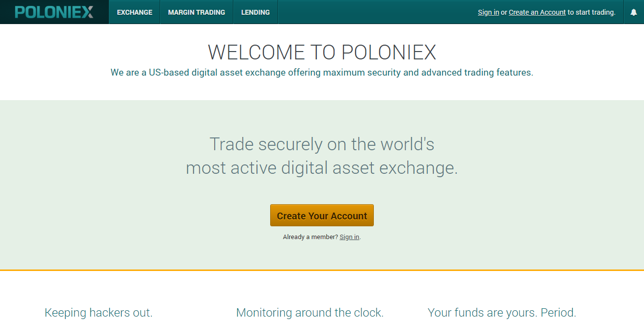Select the 'Keeping hackers out.' heading
The height and width of the screenshot is (323, 644).
[x=99, y=313]
